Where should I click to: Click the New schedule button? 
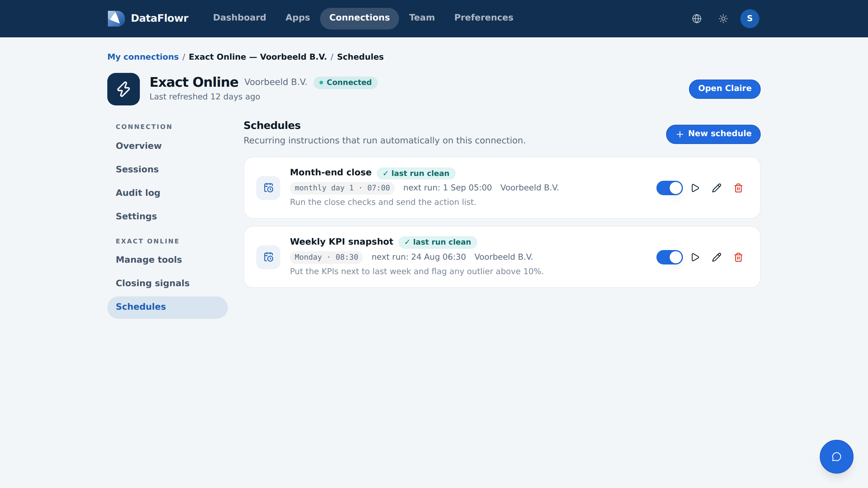[x=713, y=134]
